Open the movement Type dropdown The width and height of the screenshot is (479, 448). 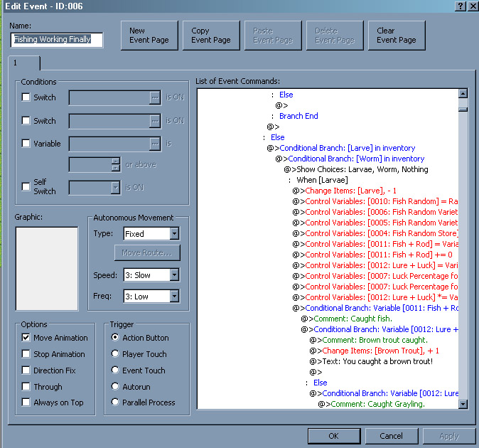[174, 234]
